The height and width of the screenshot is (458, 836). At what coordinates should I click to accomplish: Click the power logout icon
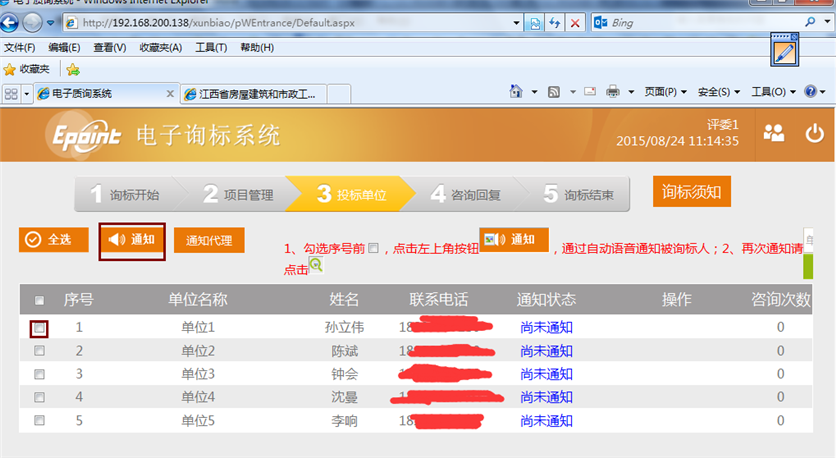[814, 133]
